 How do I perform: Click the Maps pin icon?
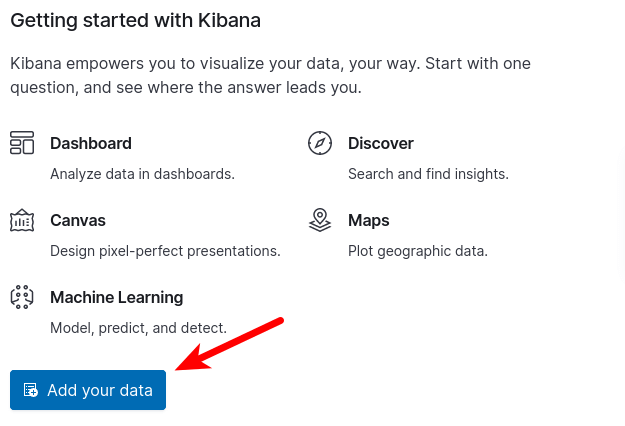coord(320,220)
